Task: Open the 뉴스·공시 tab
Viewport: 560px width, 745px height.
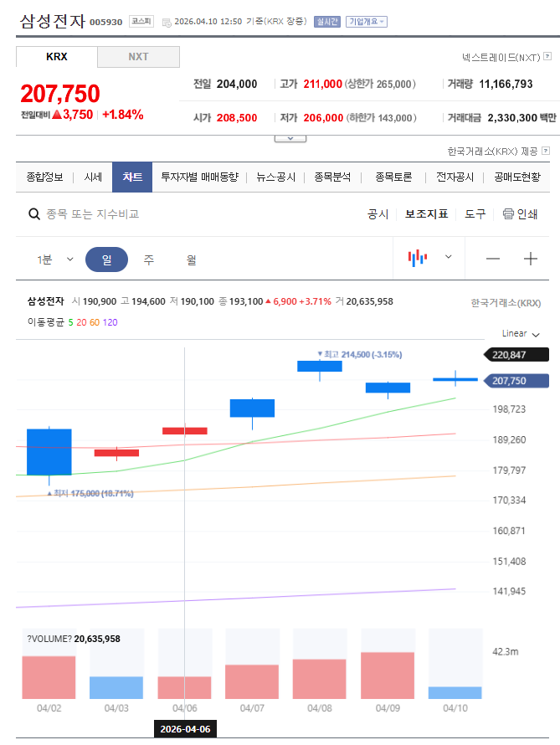Action: [x=276, y=177]
